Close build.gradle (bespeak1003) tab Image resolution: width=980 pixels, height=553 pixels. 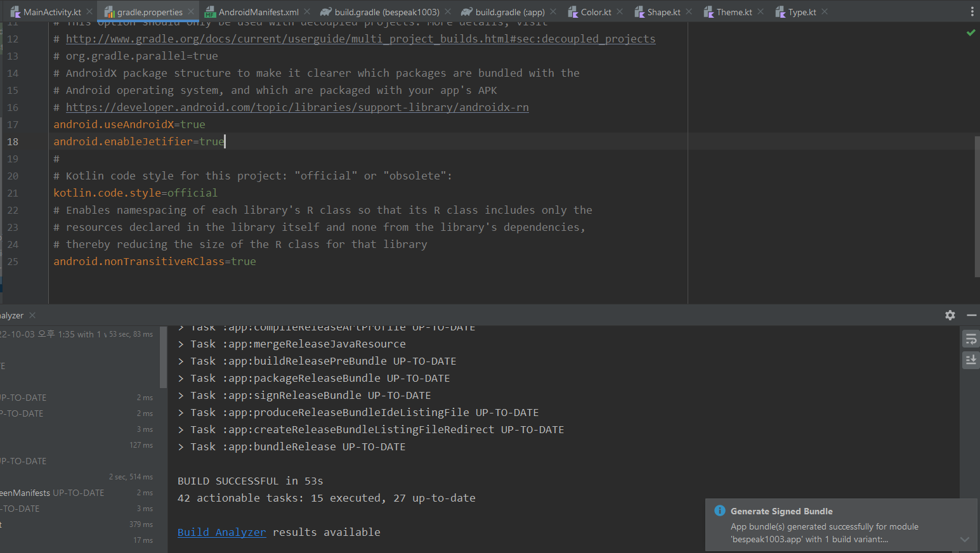pos(448,11)
